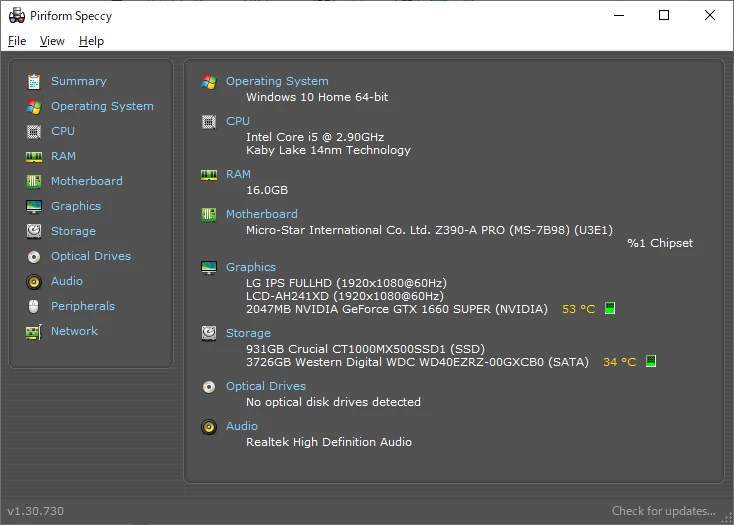Click the Kaby Lake 14nm Technology text
The width and height of the screenshot is (734, 525).
pyautogui.click(x=328, y=150)
